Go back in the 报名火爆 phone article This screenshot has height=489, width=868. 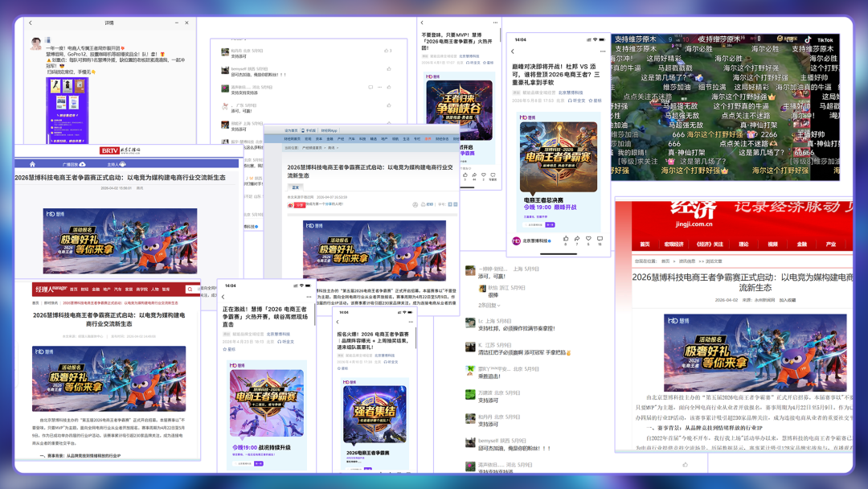[x=338, y=322]
